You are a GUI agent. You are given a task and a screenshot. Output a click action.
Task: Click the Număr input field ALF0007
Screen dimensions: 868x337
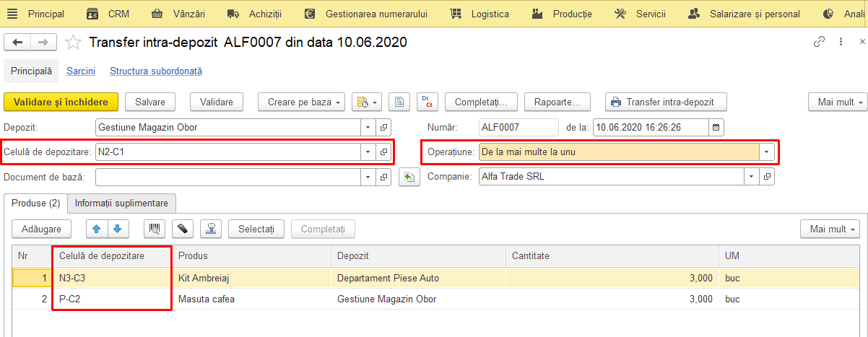[518, 128]
